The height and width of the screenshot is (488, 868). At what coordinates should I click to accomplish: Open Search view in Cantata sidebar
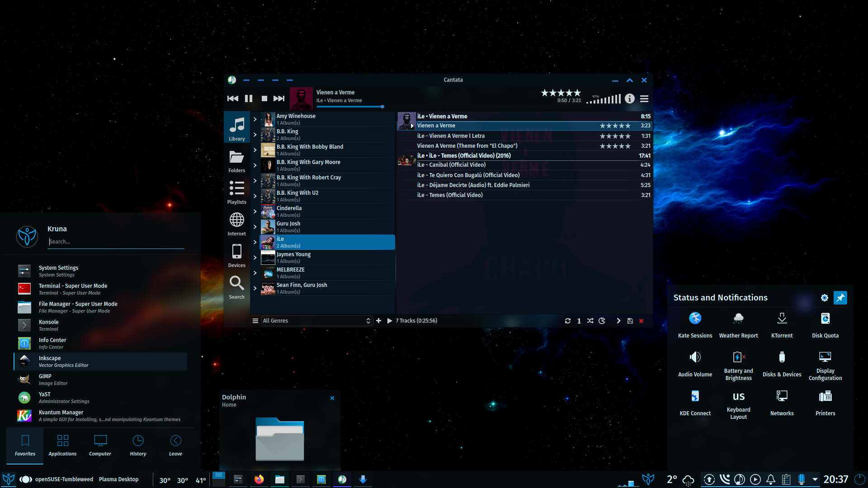pos(237,287)
